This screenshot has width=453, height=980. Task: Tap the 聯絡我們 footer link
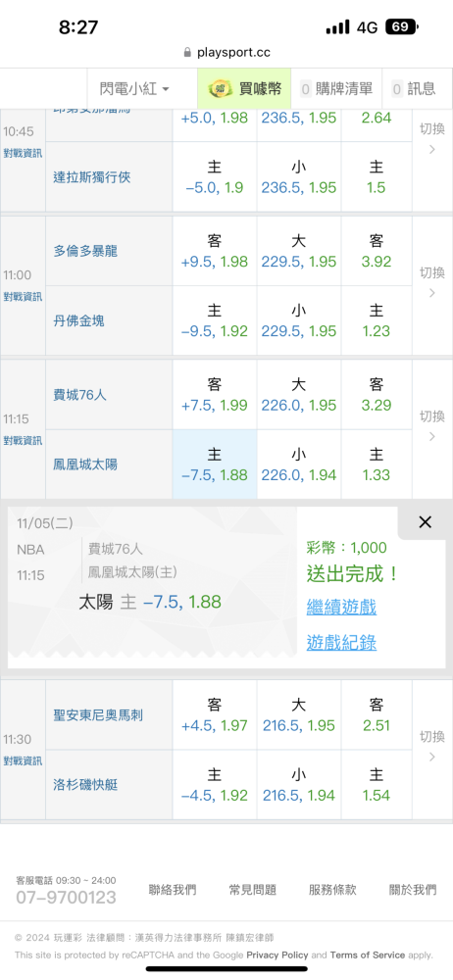pos(172,890)
